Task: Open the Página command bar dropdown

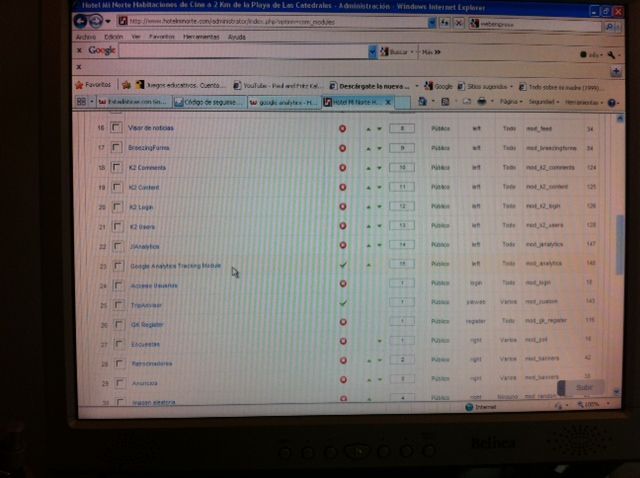Action: [511, 102]
